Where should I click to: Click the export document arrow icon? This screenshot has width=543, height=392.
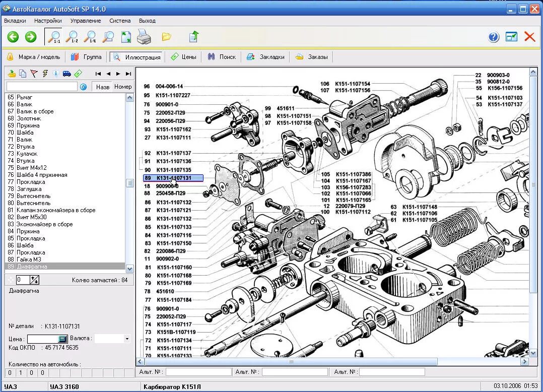[194, 36]
